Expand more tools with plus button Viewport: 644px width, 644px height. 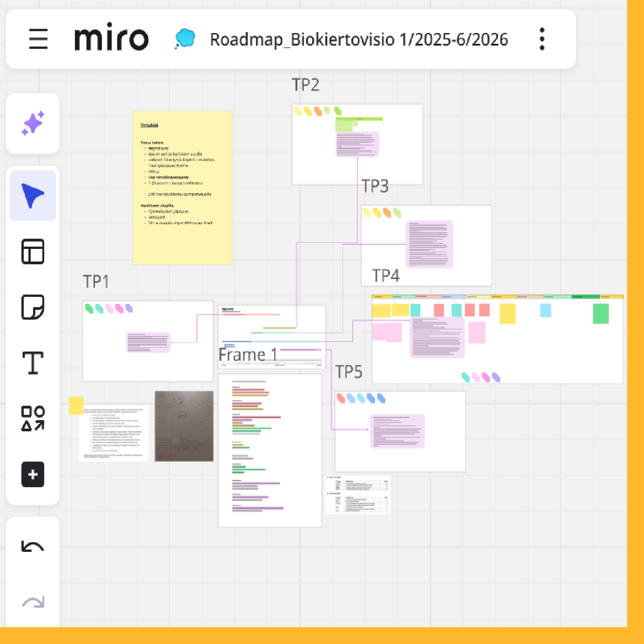coord(33,474)
